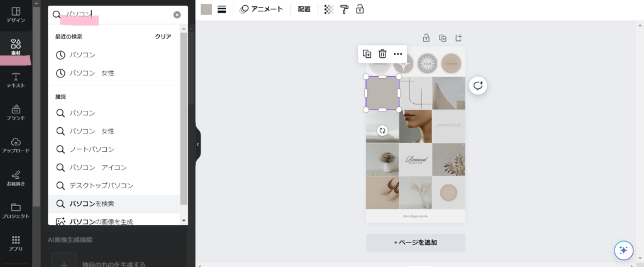
Task: Click into the search input field
Action: click(117, 15)
